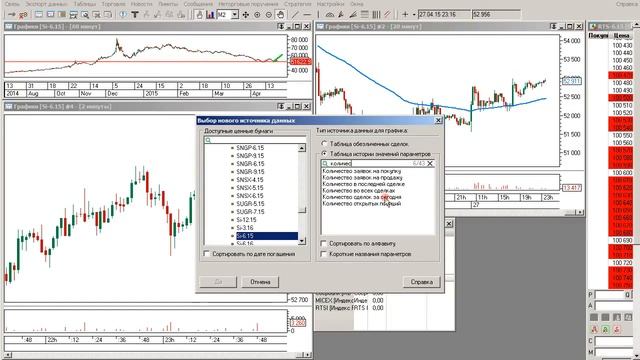Image resolution: width=640 pixels, height=360 pixels.
Task: Click the colored bar chart toolbar icon
Action: pos(210,15)
